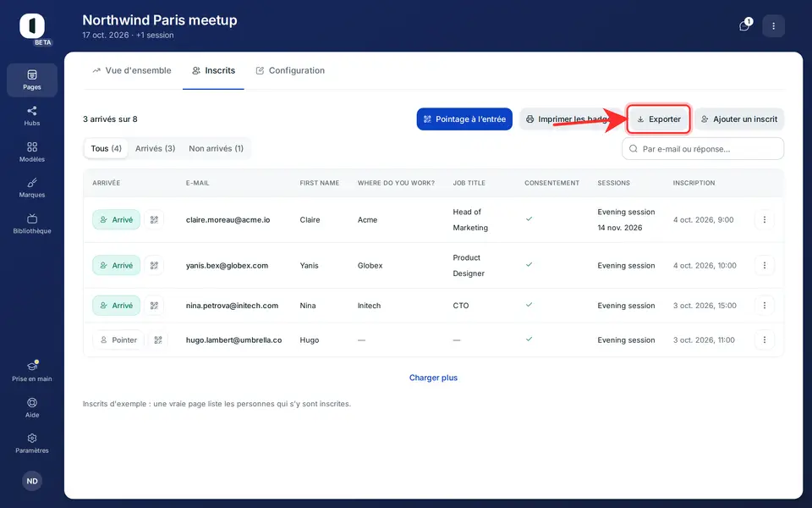Click the app logo in the sidebar
812x508 pixels.
tap(32, 26)
